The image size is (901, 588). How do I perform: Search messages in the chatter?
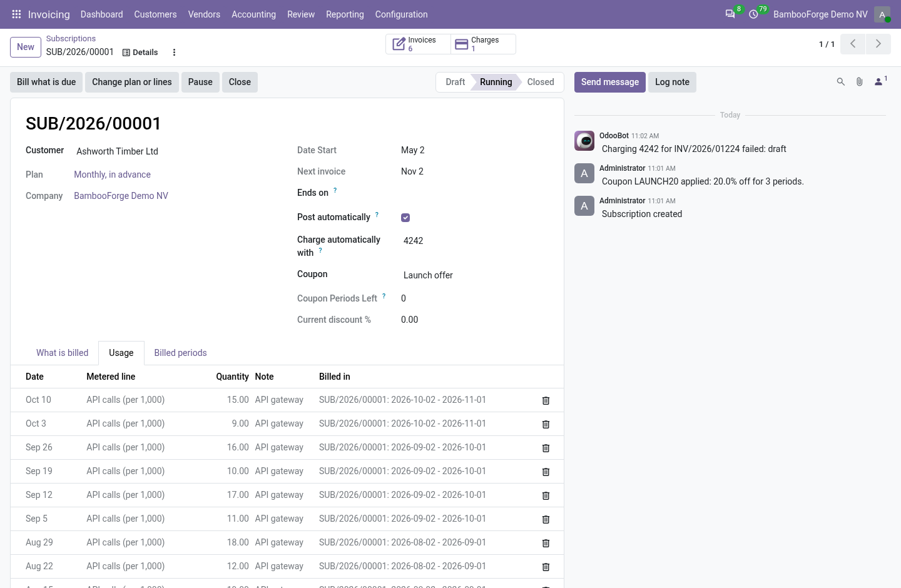click(841, 82)
